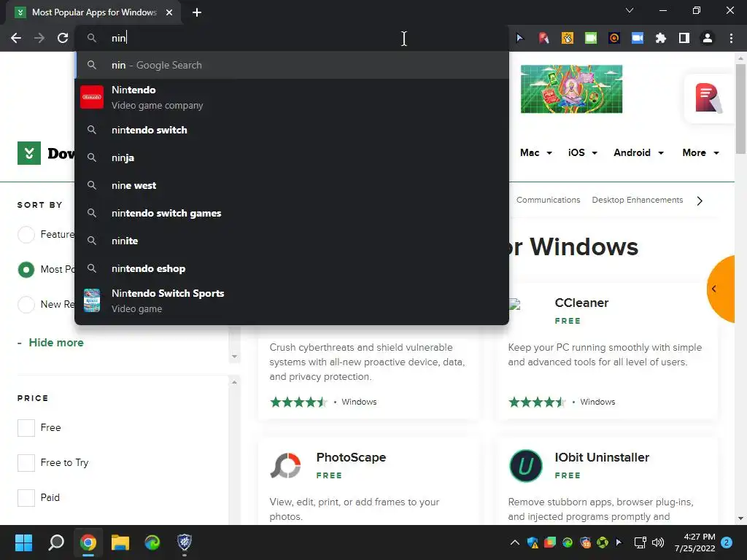Pick the Nintendo video game company suggestion
Image resolution: width=747 pixels, height=560 pixels.
pos(292,98)
